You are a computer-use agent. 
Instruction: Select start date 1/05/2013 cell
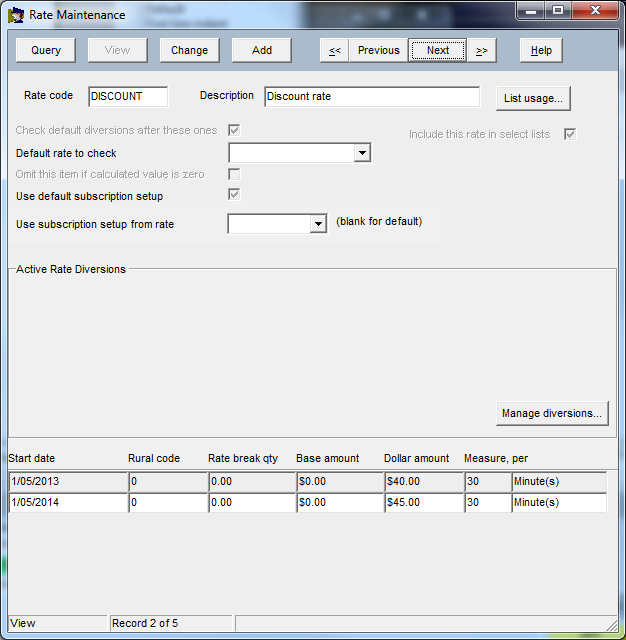[68, 482]
